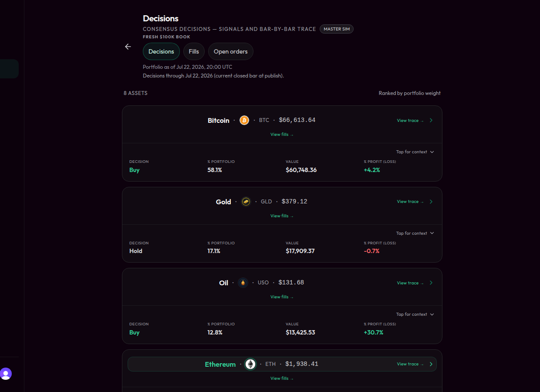Screen dimensions: 540x392
Task: Open the user avatar in the sidebar
Action: coord(6,374)
